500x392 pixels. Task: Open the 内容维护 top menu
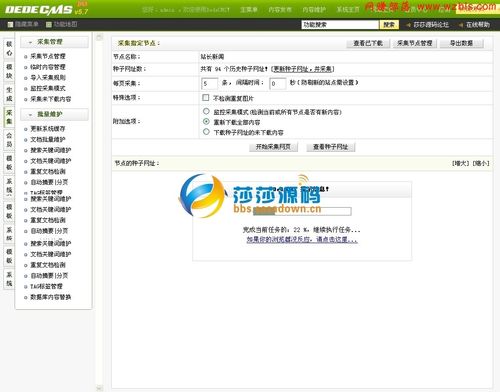[x=314, y=10]
